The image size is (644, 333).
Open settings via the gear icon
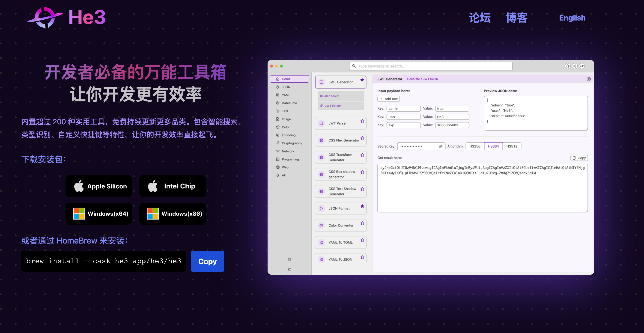(x=289, y=259)
